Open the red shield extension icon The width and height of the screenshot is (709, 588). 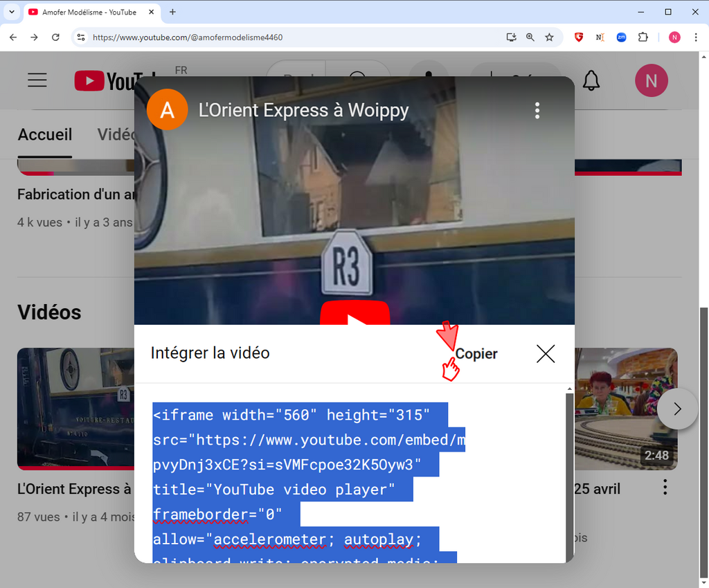coord(578,37)
